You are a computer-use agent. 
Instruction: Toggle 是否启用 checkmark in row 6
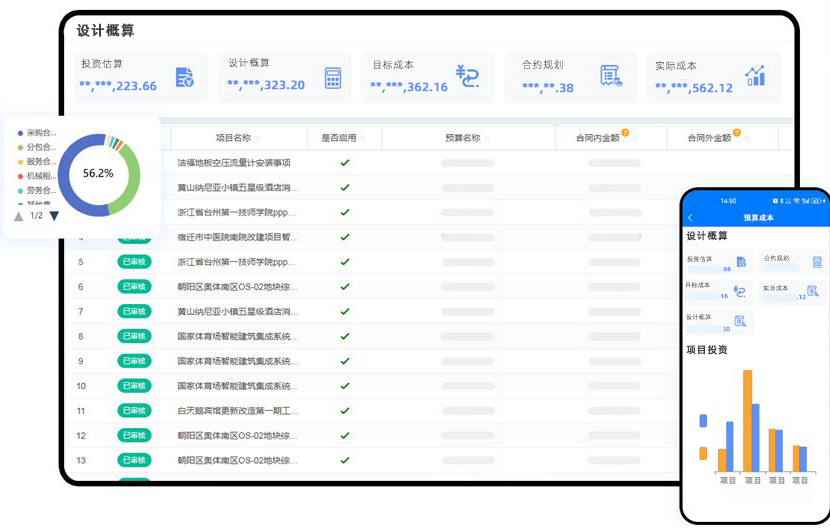[x=345, y=287]
